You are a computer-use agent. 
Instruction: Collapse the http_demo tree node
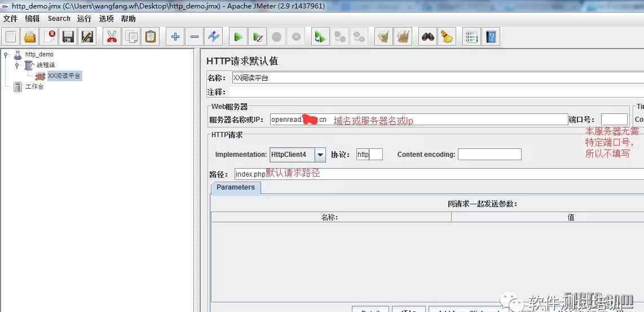coord(6,54)
